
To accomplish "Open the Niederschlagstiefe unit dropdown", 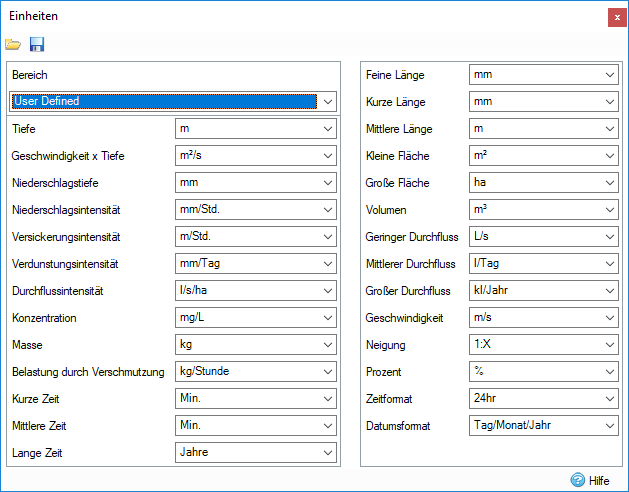I will (x=327, y=183).
